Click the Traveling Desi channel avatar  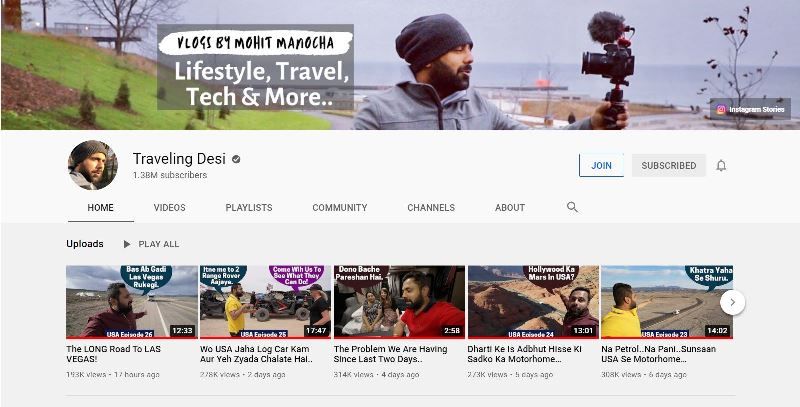coord(93,165)
